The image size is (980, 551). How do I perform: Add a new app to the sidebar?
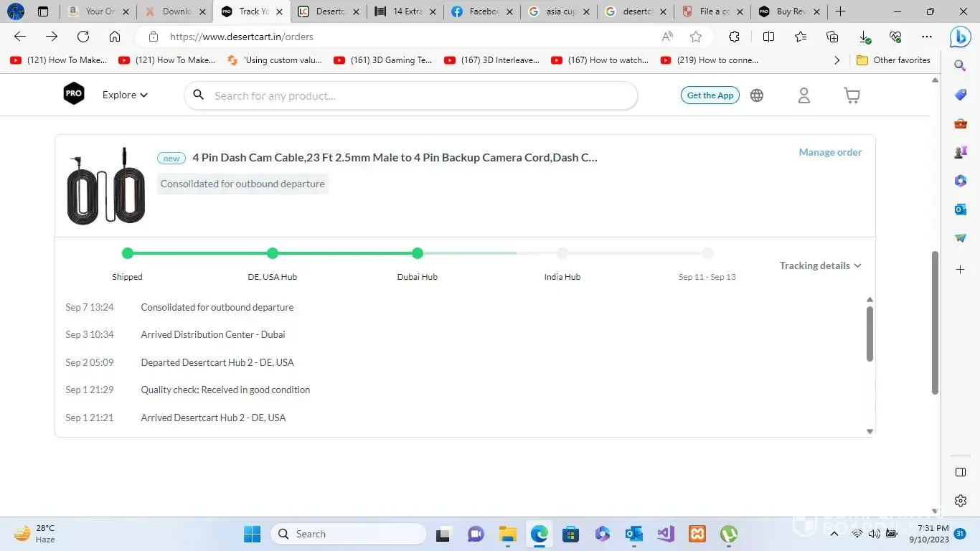(961, 269)
